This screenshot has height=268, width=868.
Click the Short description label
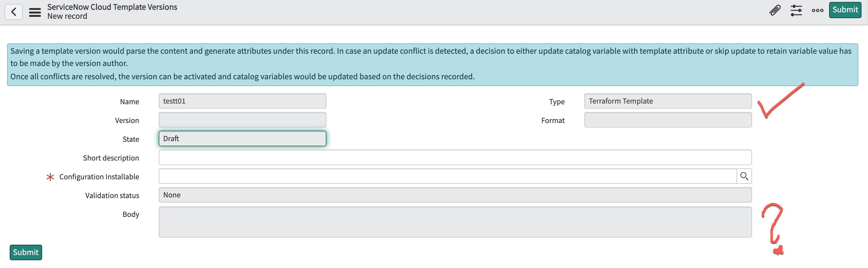coord(111,158)
